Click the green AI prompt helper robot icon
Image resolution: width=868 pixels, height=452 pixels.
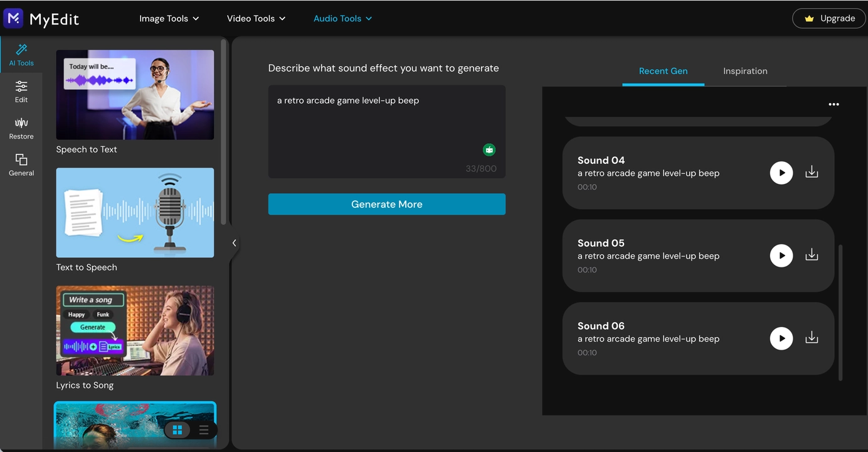pyautogui.click(x=489, y=150)
